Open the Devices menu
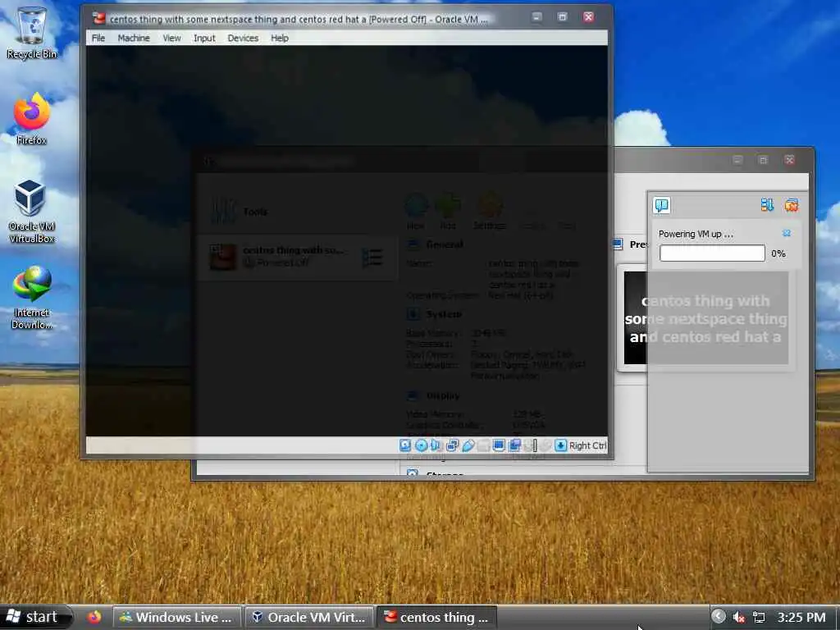The height and width of the screenshot is (630, 840). tap(243, 38)
